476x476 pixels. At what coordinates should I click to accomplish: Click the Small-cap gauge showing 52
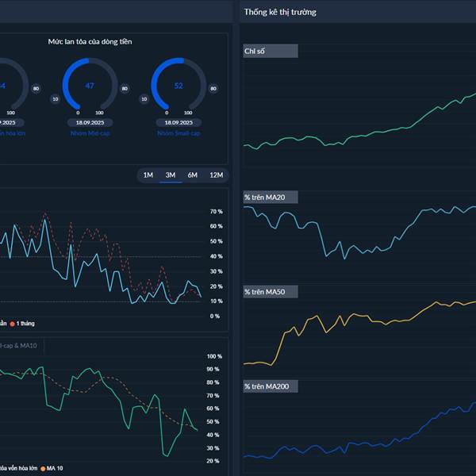coord(178,85)
